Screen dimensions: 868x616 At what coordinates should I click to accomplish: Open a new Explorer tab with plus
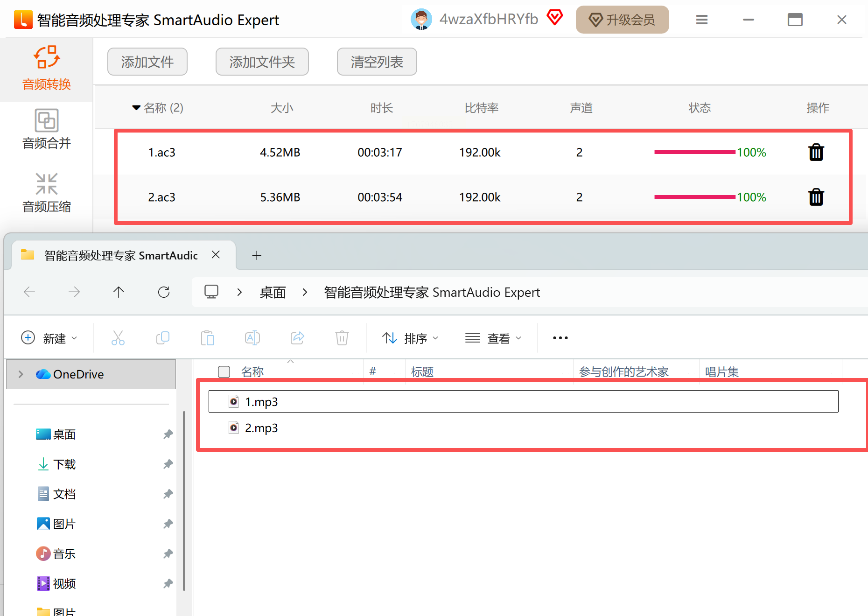(257, 255)
